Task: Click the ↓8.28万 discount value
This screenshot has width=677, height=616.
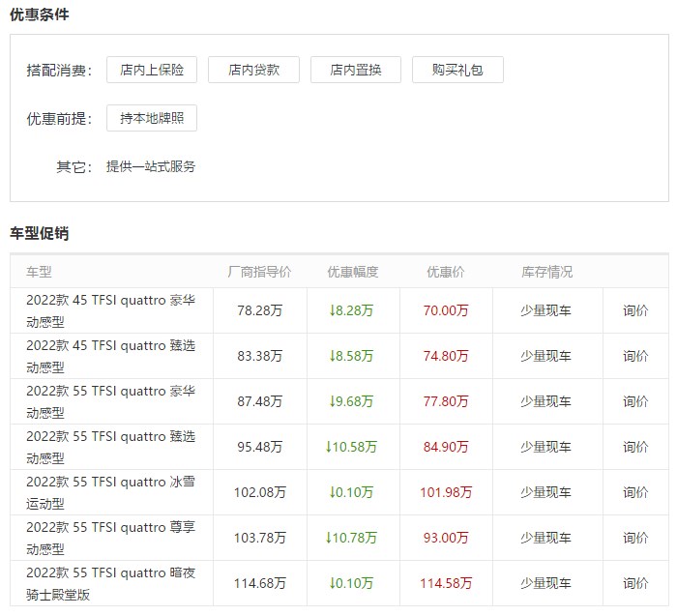Action: pos(351,310)
